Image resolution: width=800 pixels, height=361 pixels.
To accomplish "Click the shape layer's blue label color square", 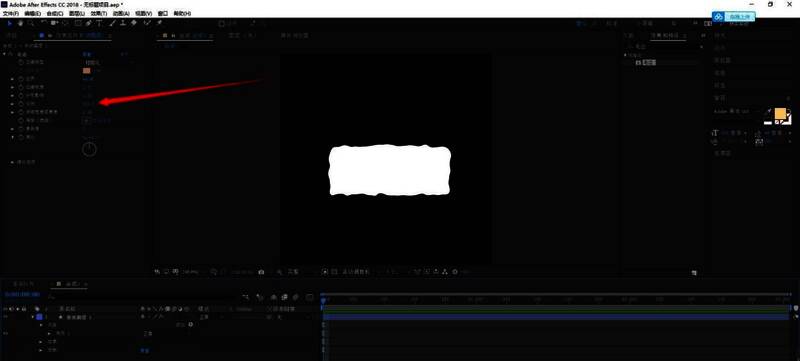I will click(39, 317).
